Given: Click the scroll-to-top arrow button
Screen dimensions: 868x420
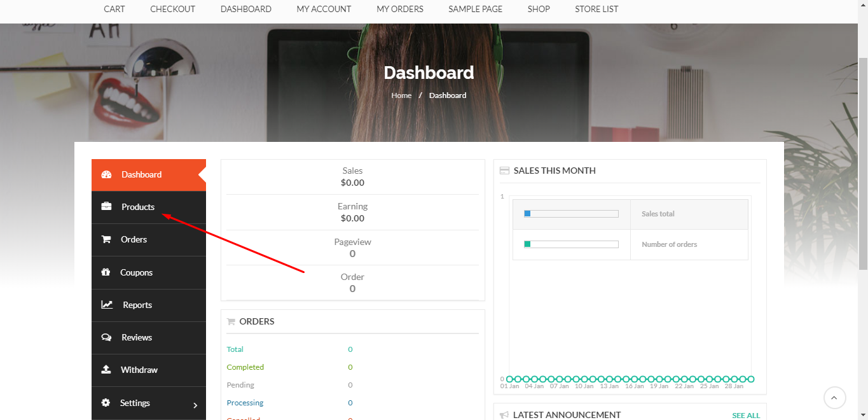Looking at the screenshot, I should coord(835,398).
